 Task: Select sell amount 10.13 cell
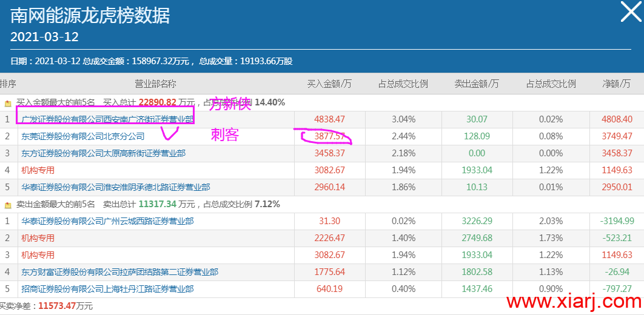(x=477, y=187)
